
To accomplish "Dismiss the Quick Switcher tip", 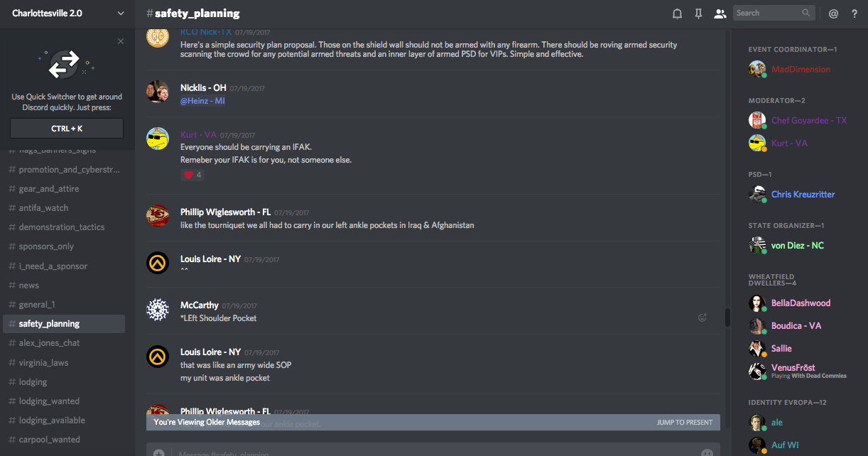I will click(x=121, y=41).
